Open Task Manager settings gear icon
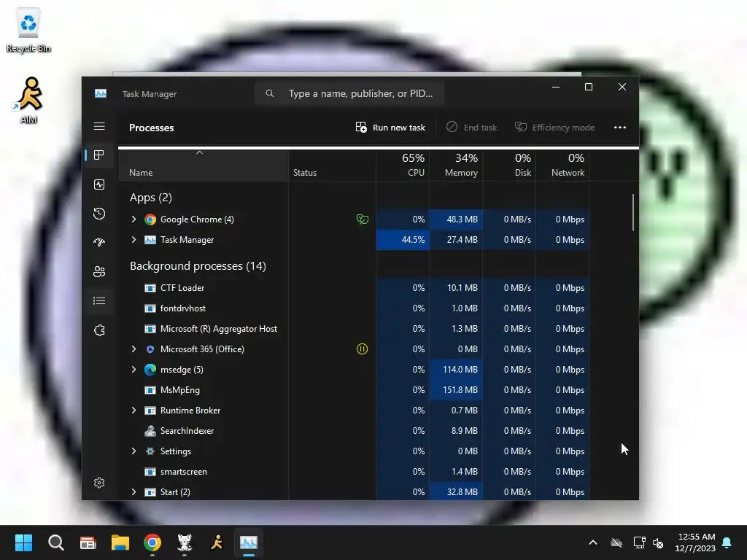 tap(99, 483)
